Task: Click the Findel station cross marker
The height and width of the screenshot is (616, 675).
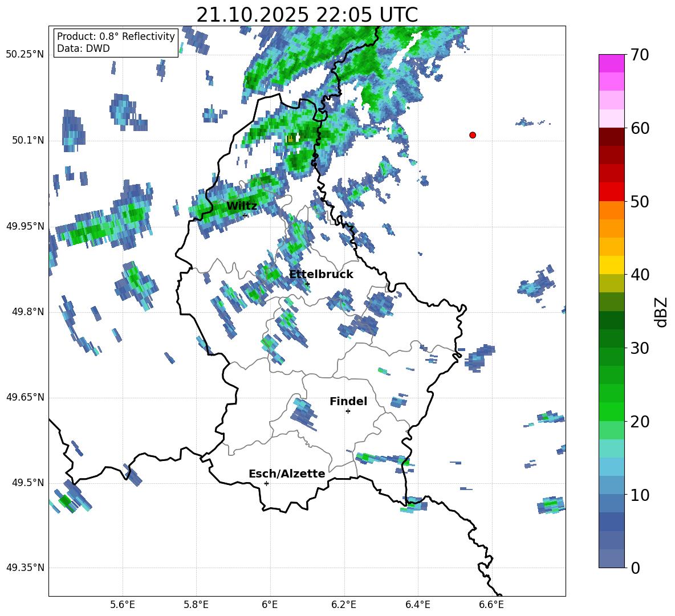Action: click(348, 411)
